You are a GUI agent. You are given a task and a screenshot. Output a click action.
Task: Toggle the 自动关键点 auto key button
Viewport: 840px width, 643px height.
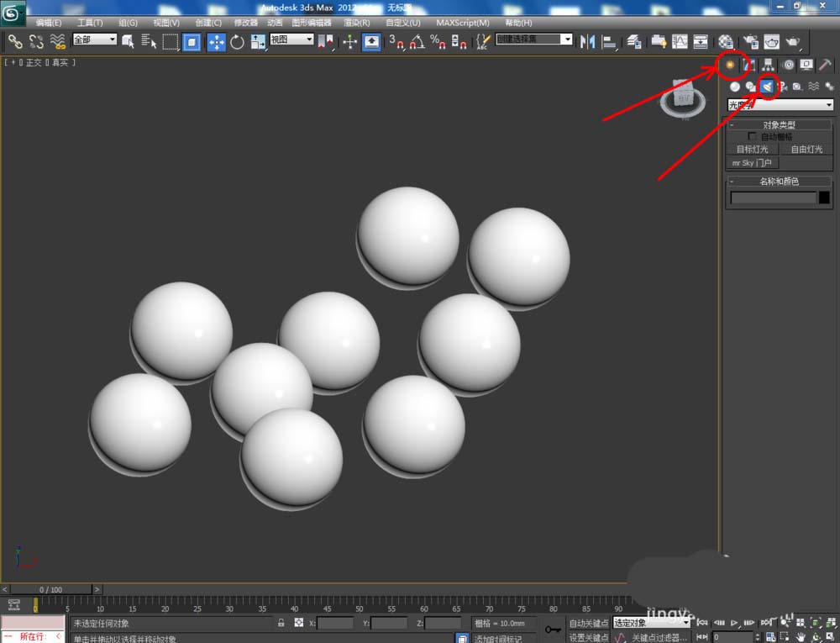(588, 623)
